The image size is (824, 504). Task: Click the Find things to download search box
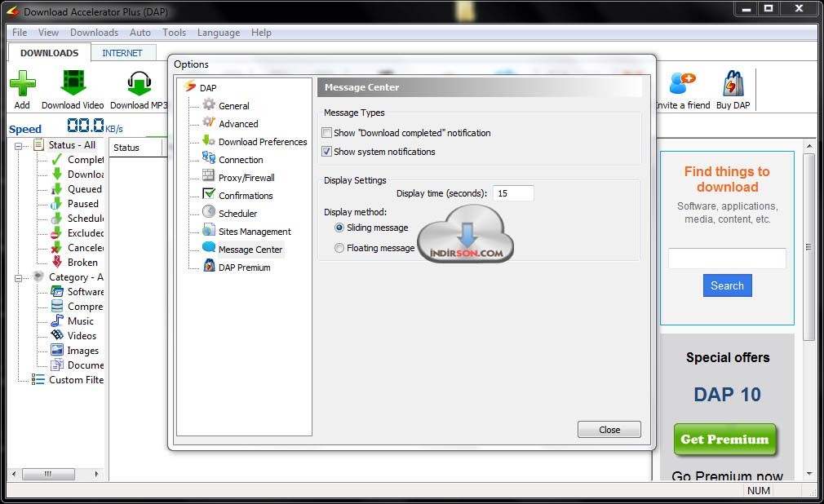(x=727, y=259)
